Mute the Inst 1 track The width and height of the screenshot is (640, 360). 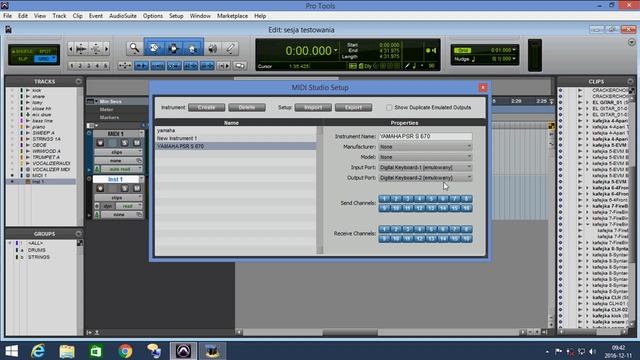click(137, 188)
